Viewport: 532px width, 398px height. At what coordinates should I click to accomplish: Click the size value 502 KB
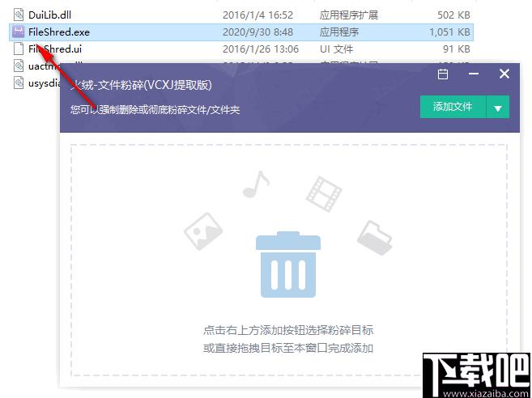[x=453, y=15]
